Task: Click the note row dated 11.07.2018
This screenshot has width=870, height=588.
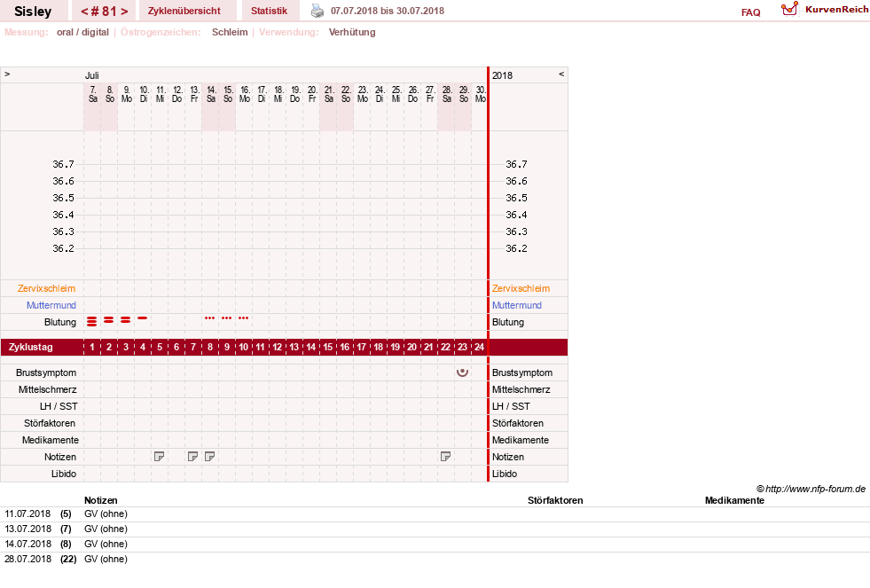Action: pyautogui.click(x=435, y=514)
